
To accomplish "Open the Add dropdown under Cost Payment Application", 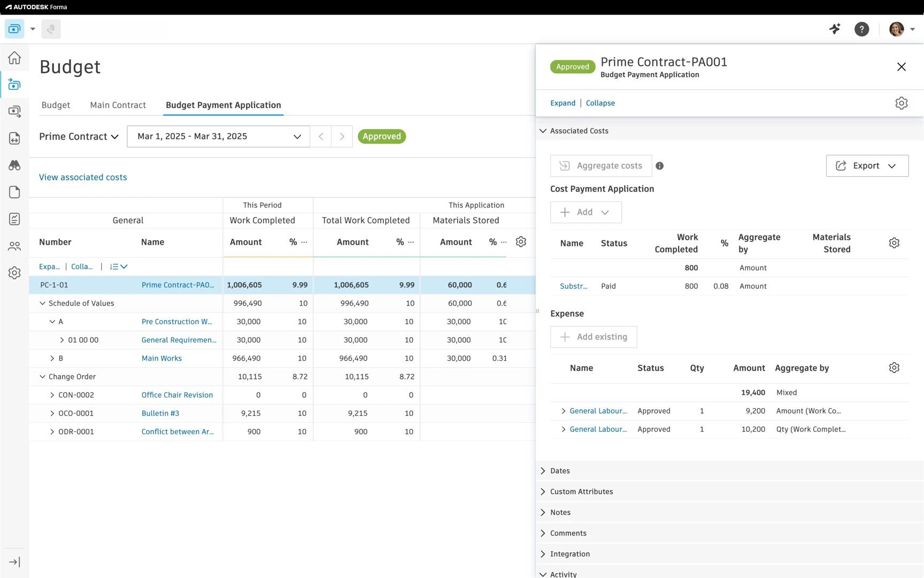I will pyautogui.click(x=586, y=212).
